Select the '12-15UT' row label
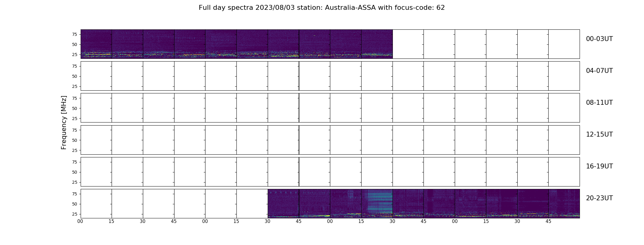Viewport: 644px width, 245px height. pyautogui.click(x=599, y=134)
